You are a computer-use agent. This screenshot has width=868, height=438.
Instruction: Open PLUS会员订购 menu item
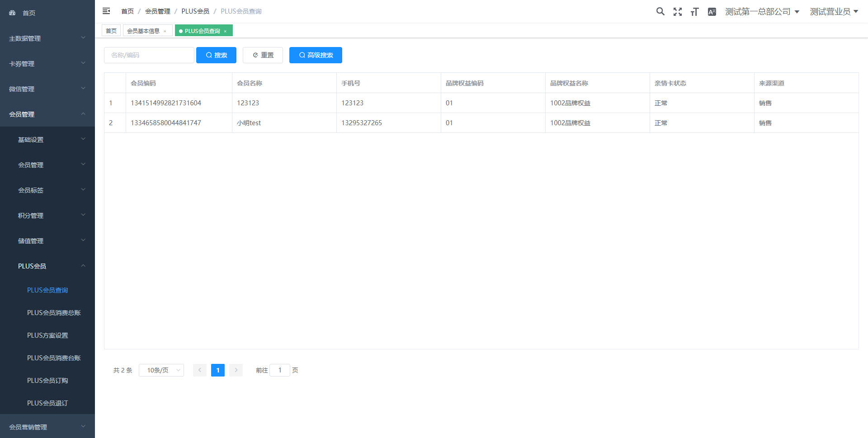click(x=47, y=381)
